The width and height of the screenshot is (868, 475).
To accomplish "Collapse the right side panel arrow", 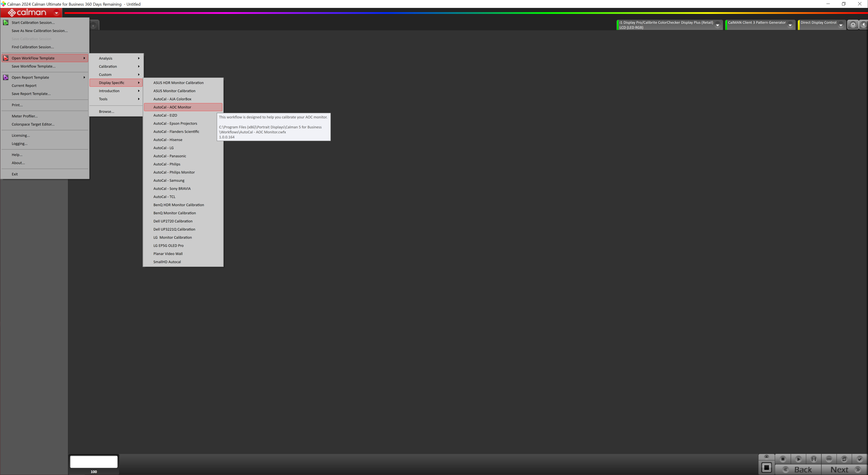I will tap(864, 25).
